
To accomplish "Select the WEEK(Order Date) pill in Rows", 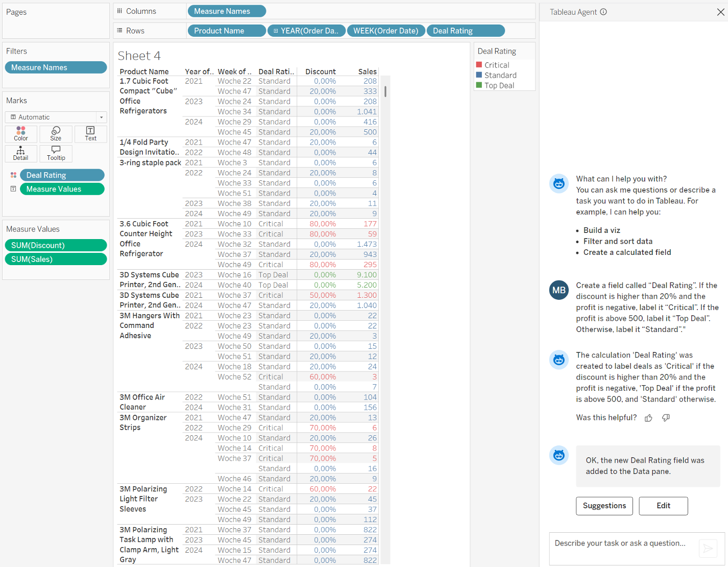I will click(385, 31).
